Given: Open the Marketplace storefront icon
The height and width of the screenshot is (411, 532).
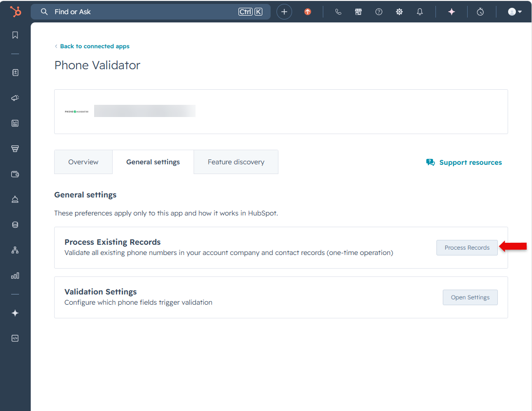Looking at the screenshot, I should (x=358, y=12).
